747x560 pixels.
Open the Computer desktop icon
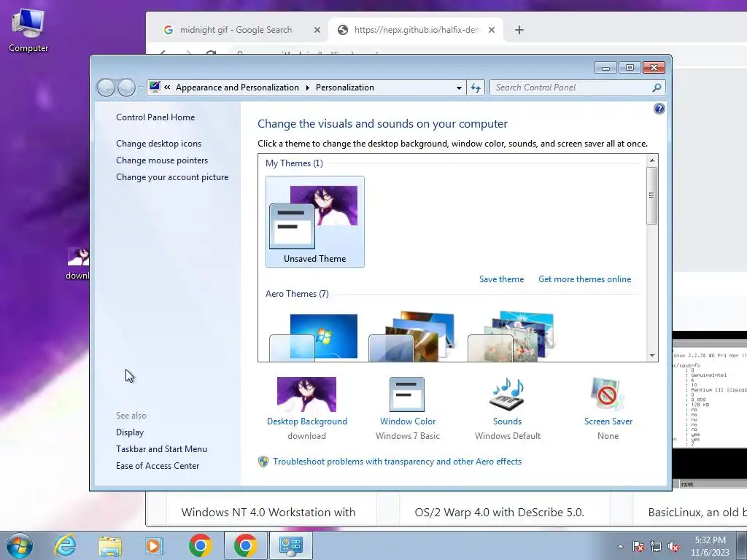tap(28, 31)
